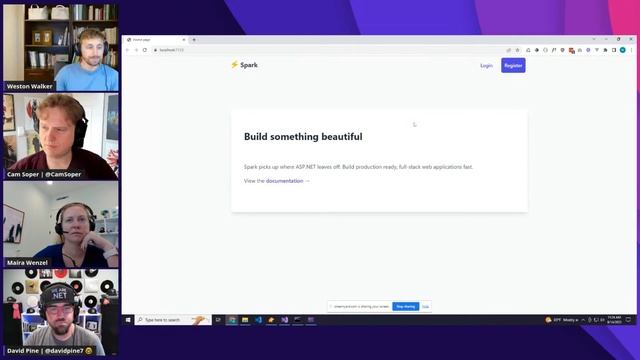
Task: Click the Spark lightning bolt logo
Action: coord(234,64)
